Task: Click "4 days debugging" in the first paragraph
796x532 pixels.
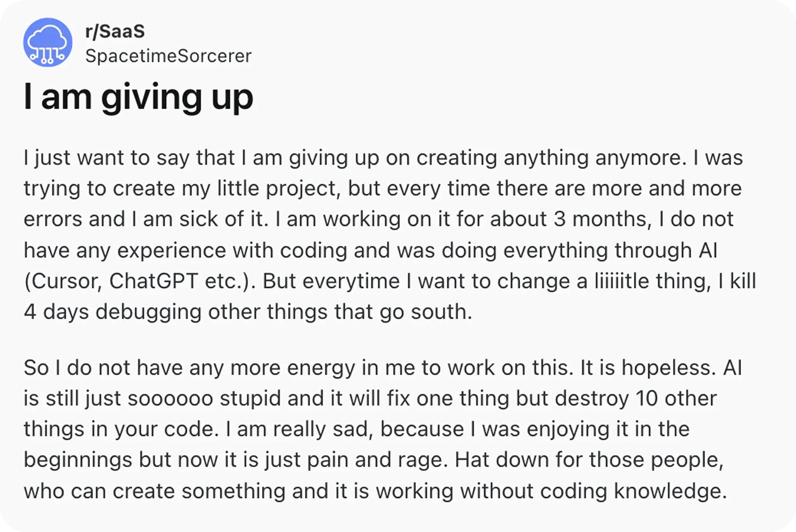Action: click(x=113, y=312)
